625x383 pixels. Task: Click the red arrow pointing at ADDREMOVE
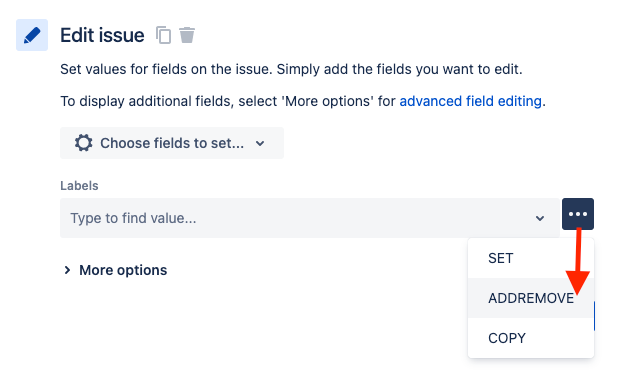point(578,262)
